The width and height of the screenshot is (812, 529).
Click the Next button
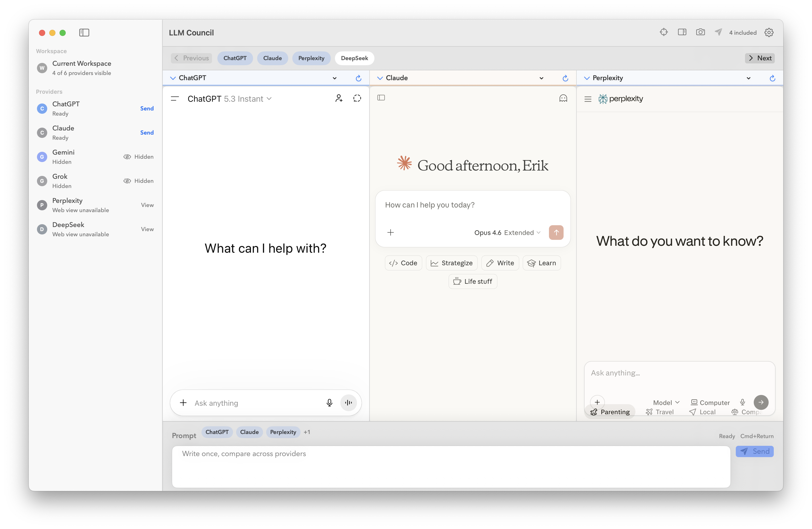pos(760,58)
